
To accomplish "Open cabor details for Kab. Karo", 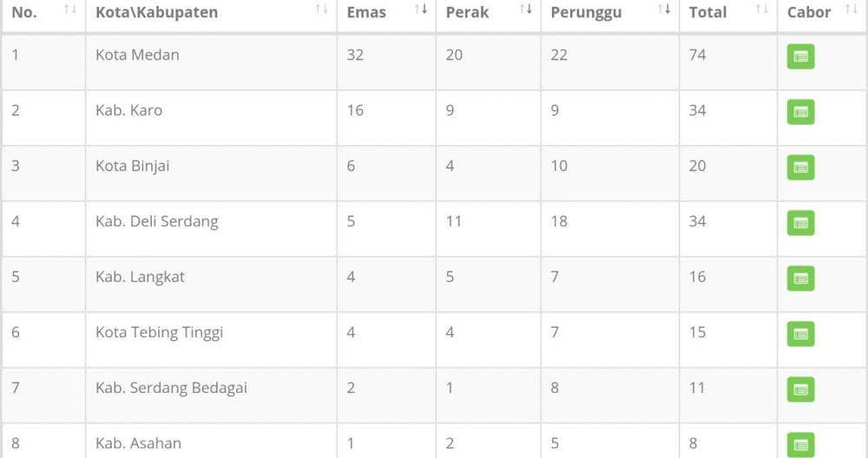I will pyautogui.click(x=800, y=112).
